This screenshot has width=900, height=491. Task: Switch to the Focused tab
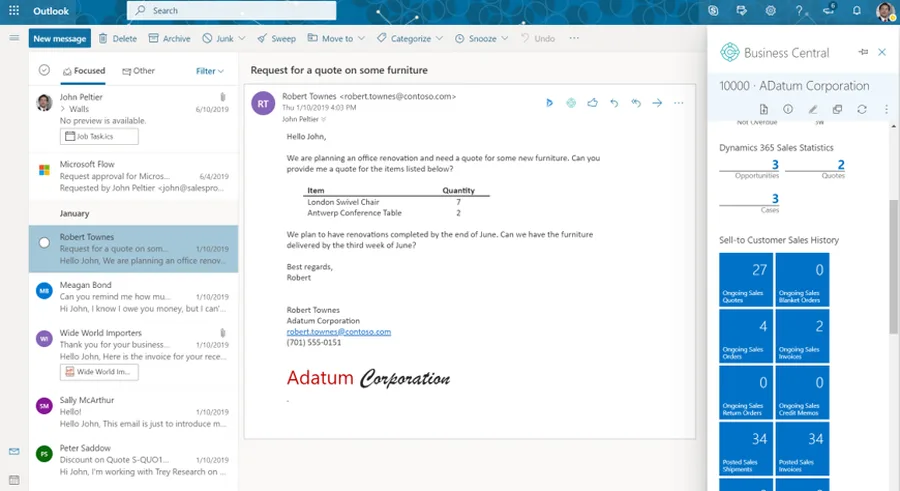pos(84,71)
